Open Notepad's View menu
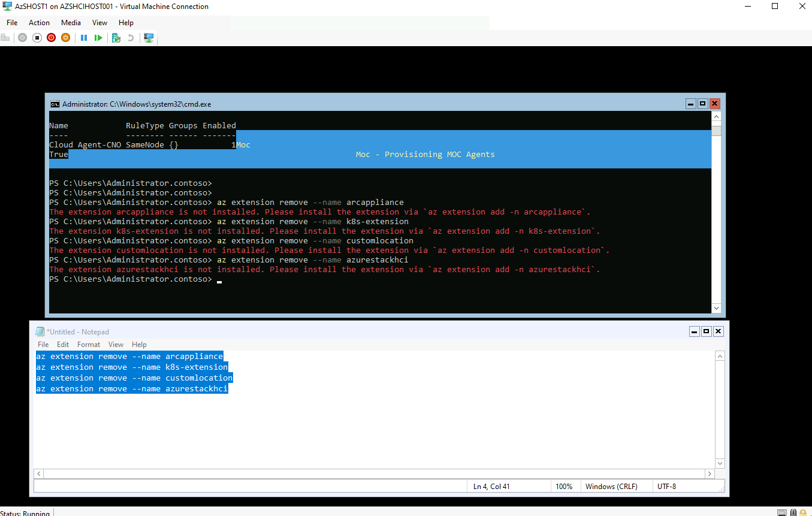812x516 pixels. pyautogui.click(x=116, y=345)
